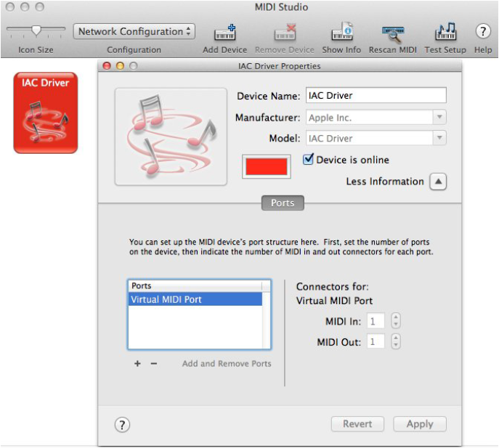Click the Rescan MIDI icon
This screenshot has height=448, width=499.
click(393, 33)
